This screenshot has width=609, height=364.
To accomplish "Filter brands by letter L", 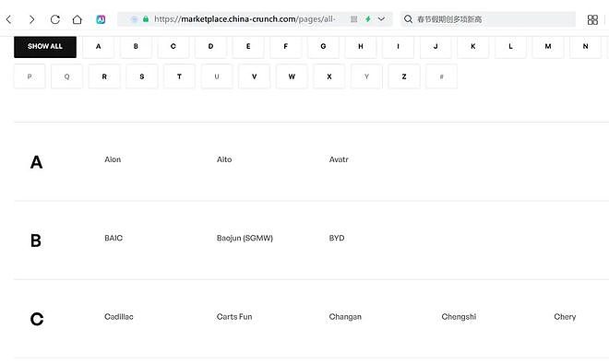I will pos(510,47).
